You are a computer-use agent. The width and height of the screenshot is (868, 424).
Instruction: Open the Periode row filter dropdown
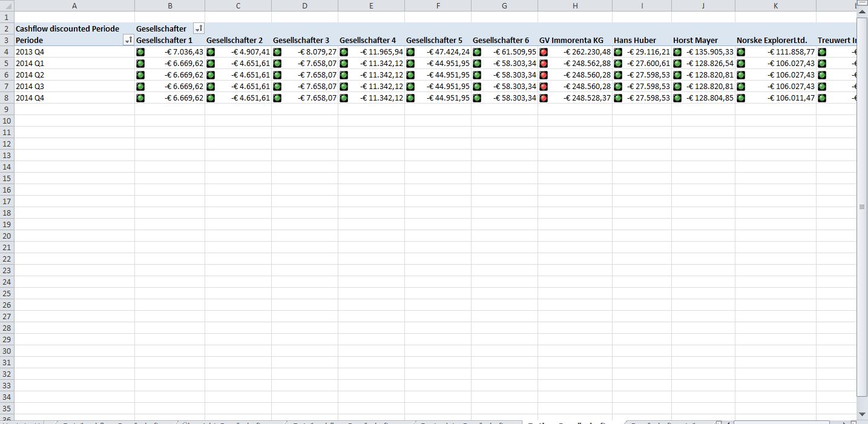tap(128, 40)
